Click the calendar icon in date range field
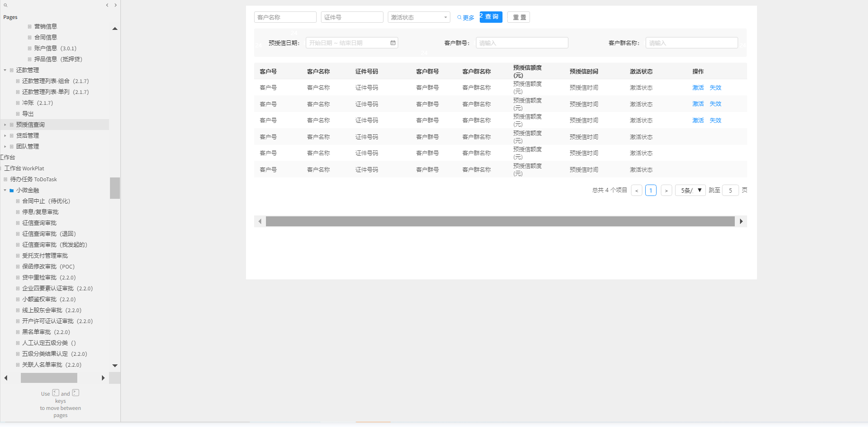 click(x=393, y=43)
